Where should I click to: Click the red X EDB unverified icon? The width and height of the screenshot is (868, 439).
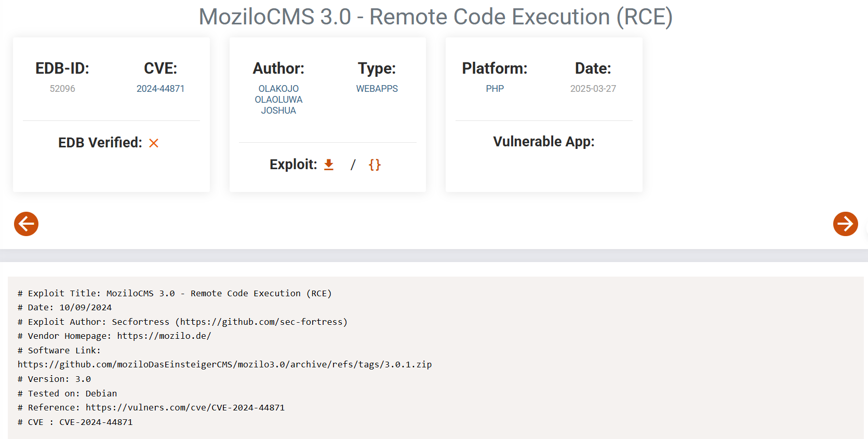(154, 143)
